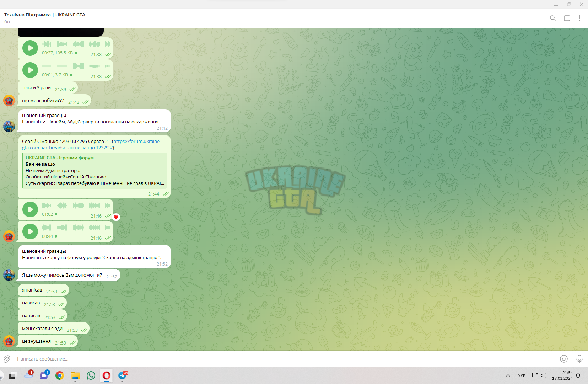This screenshot has height=384, width=588.
Task: Select the message 'я написав'
Action: coord(43,290)
